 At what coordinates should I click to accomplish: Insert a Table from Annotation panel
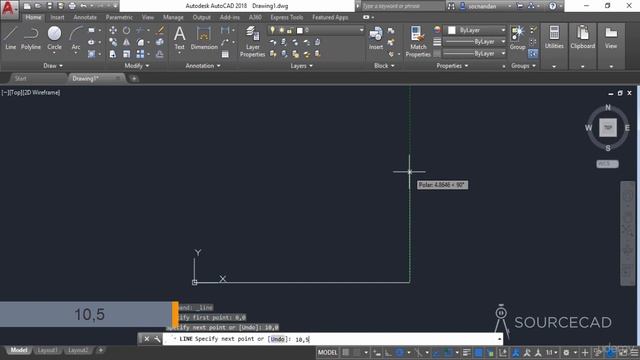point(225,54)
